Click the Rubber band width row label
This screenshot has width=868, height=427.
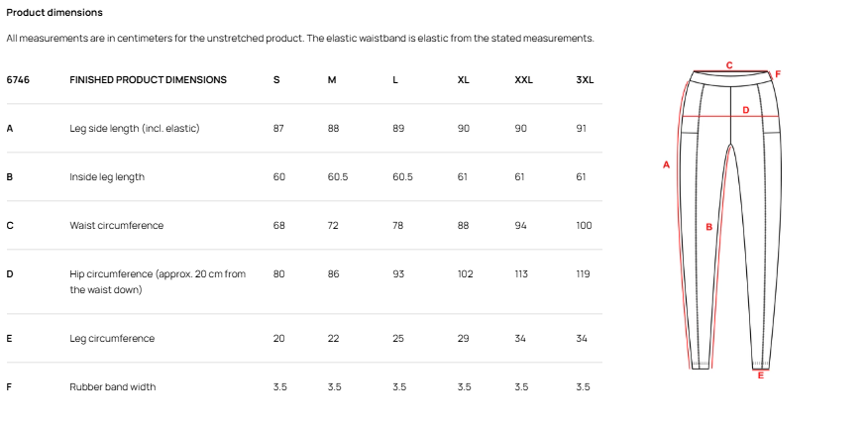pos(112,387)
